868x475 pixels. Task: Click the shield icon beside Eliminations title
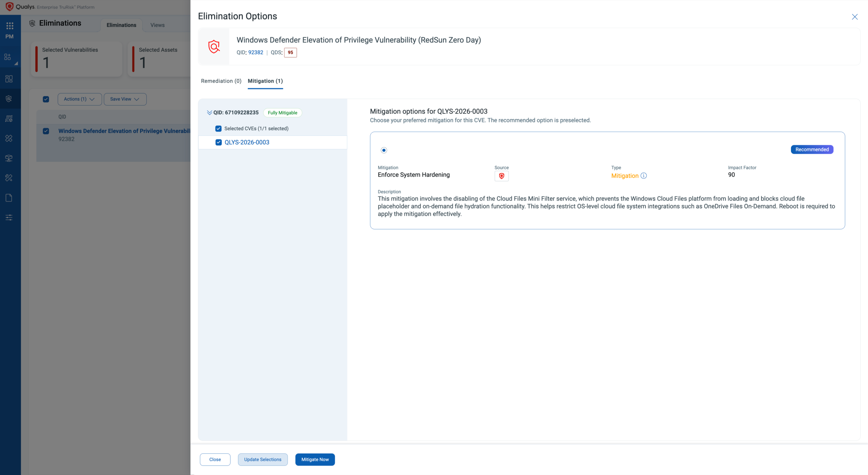(x=32, y=23)
